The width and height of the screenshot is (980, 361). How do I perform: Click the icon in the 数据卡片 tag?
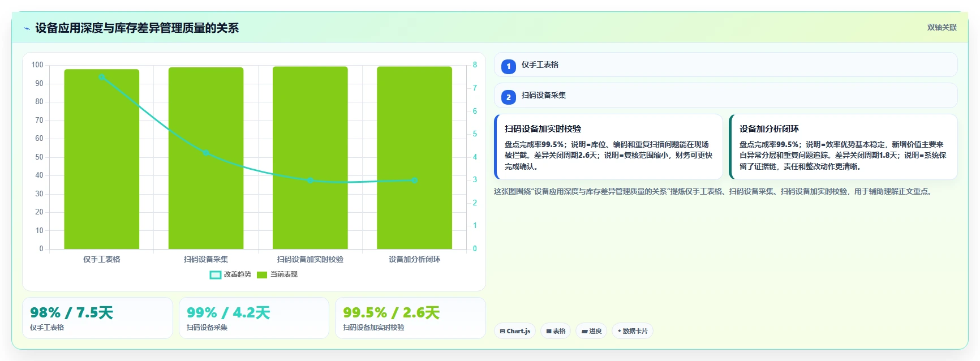coord(620,331)
